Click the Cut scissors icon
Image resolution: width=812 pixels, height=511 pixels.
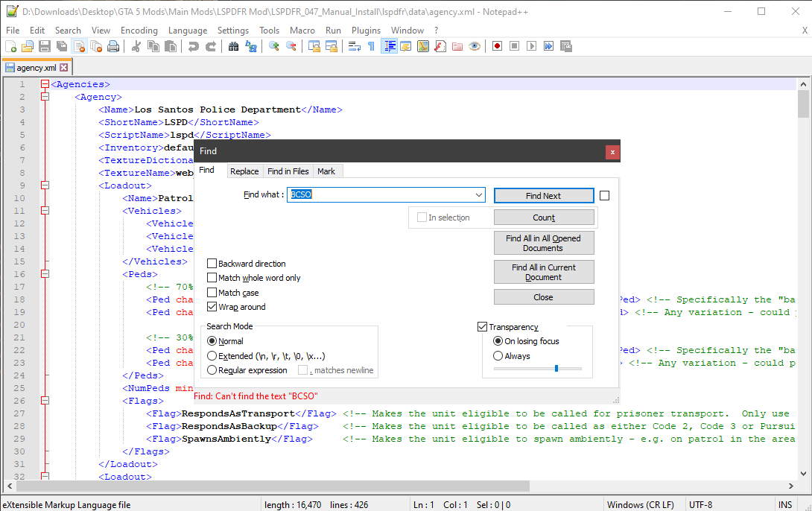(136, 46)
